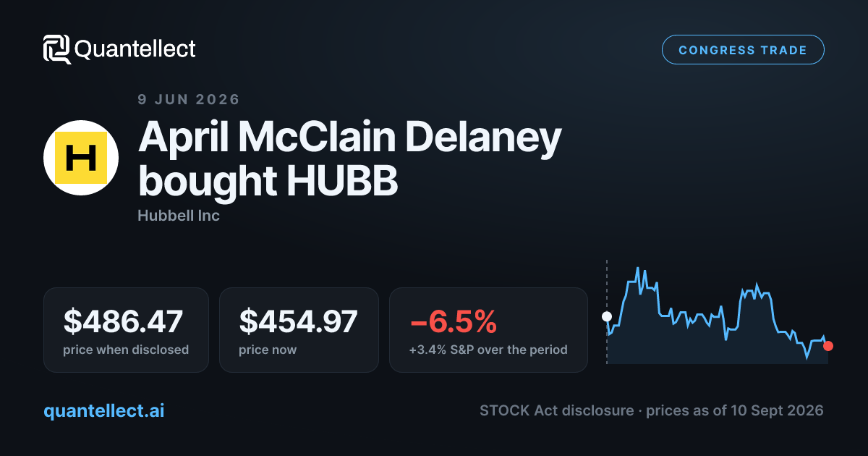
Task: Click the STOCK Act disclosure footer text
Action: pyautogui.click(x=558, y=410)
